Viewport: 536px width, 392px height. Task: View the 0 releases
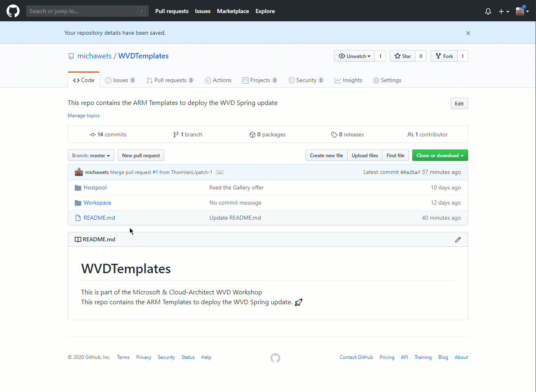click(348, 134)
